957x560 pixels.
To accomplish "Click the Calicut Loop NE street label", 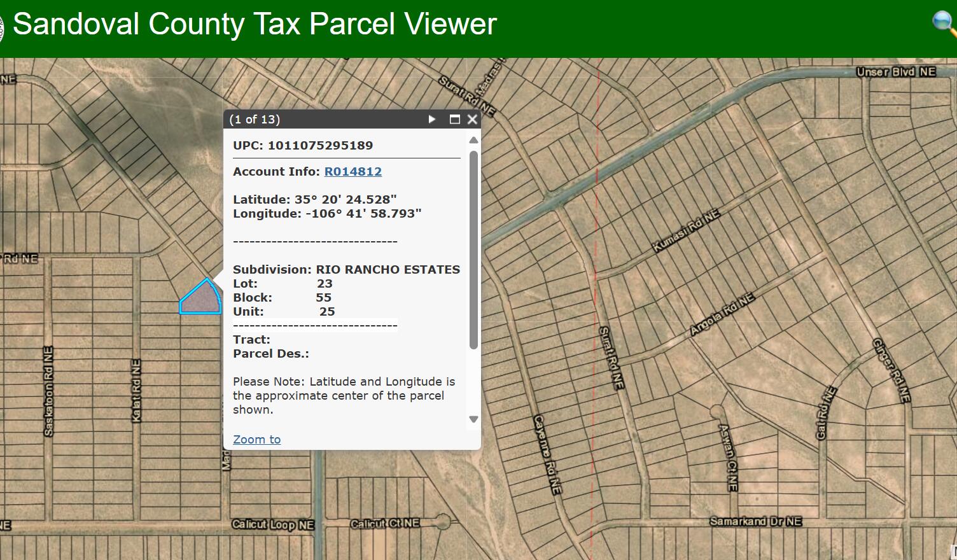I will point(273,524).
